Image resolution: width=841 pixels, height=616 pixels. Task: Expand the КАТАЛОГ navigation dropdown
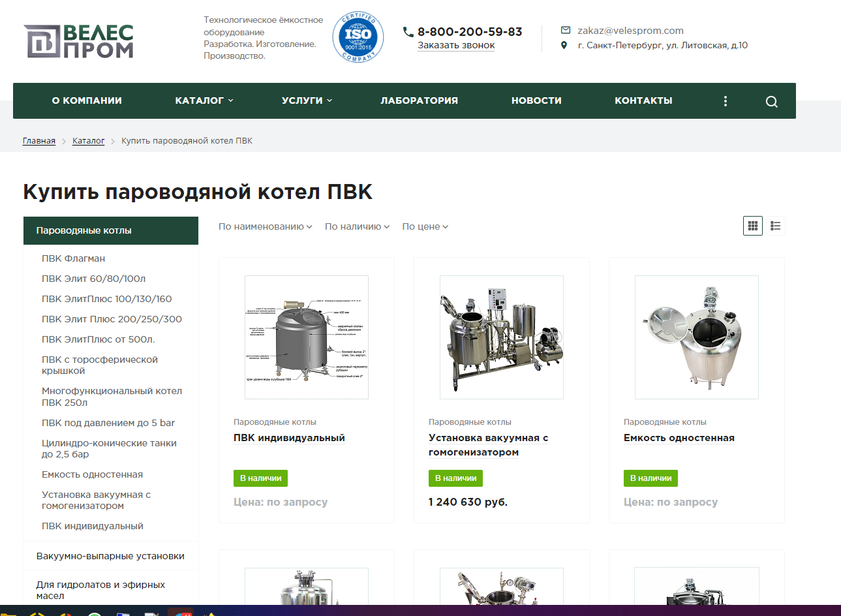(204, 100)
